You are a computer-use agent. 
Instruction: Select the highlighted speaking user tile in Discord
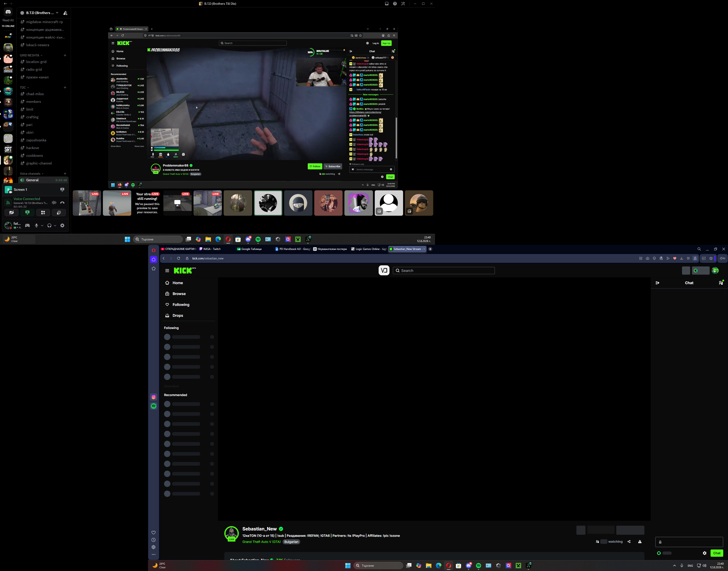point(268,203)
